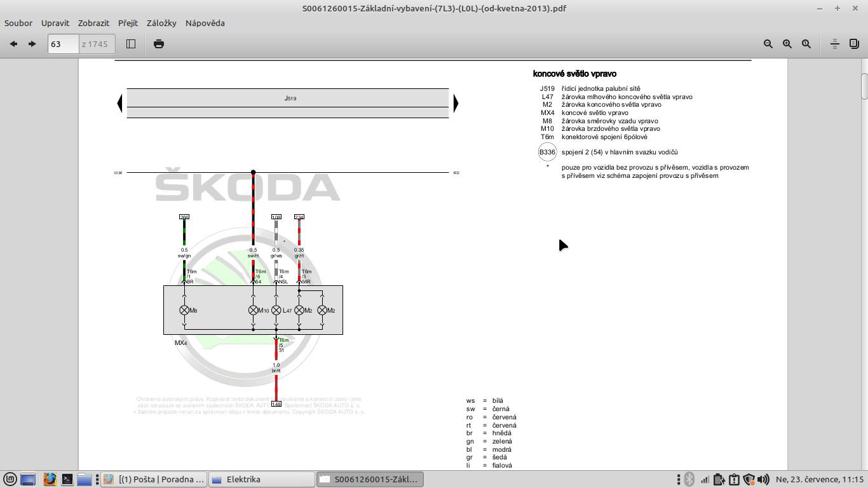868x488 pixels.
Task: Open the volume speaker tray icon
Action: pyautogui.click(x=763, y=479)
